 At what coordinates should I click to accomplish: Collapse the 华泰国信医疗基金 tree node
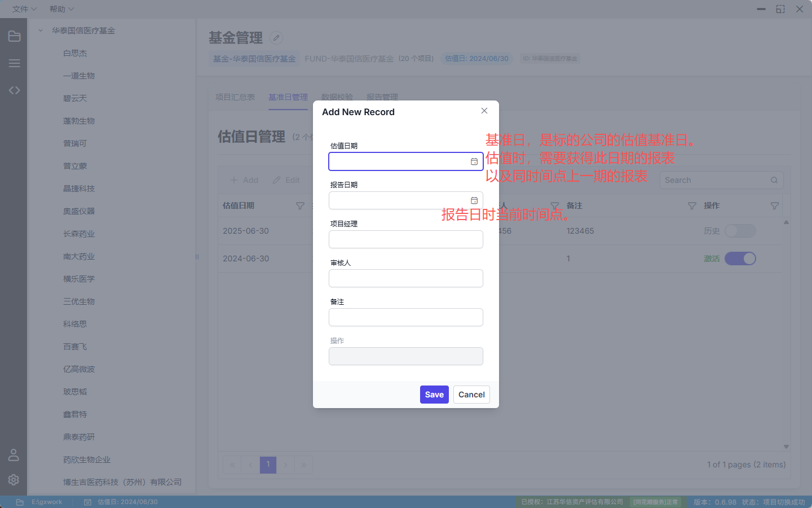pos(41,30)
